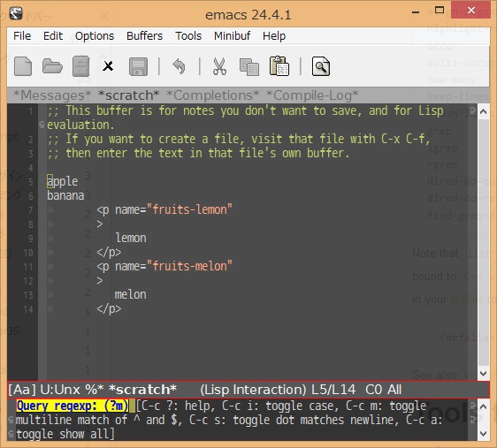The height and width of the screenshot is (448, 497).
Task: Select the *Compile-Log* buffer tab
Action: click(312, 95)
